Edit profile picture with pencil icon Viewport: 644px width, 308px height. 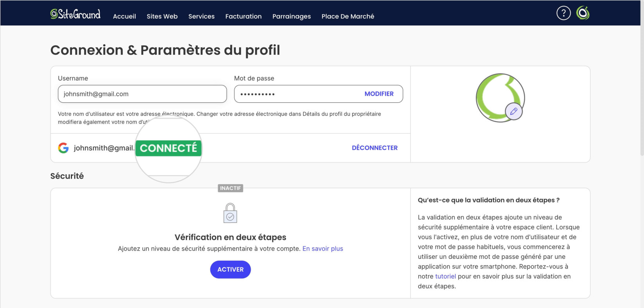[514, 111]
